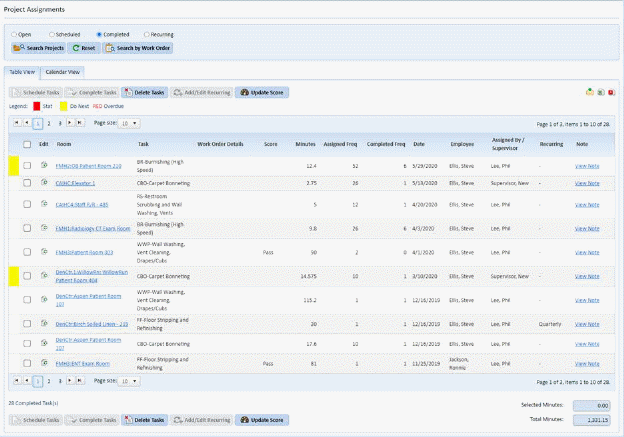Screen dimensions: 624x437
Task: Switch to the Calendar View tab
Action: coord(64,72)
